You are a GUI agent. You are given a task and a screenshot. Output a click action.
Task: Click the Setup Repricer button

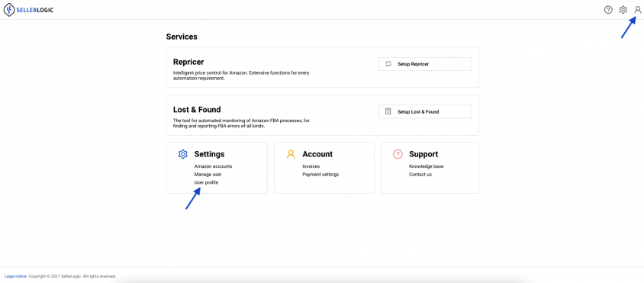pyautogui.click(x=425, y=64)
